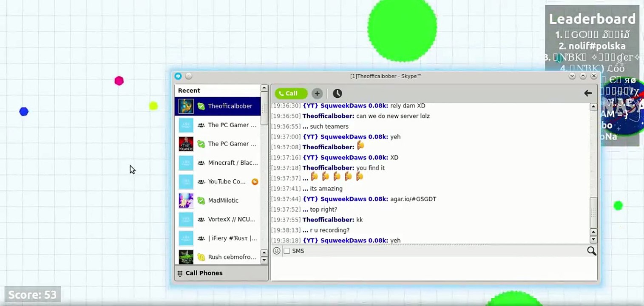Click group icon beside Minecraft / Blac...
The height and width of the screenshot is (306, 644).
point(201,163)
